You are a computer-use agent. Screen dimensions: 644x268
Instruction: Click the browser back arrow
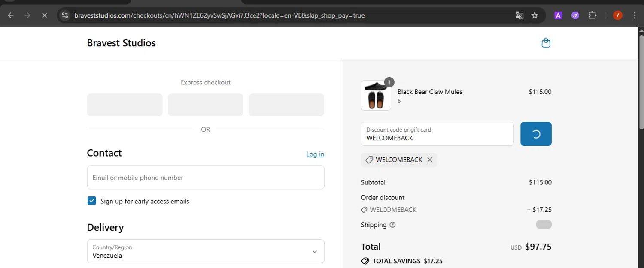pyautogui.click(x=11, y=15)
